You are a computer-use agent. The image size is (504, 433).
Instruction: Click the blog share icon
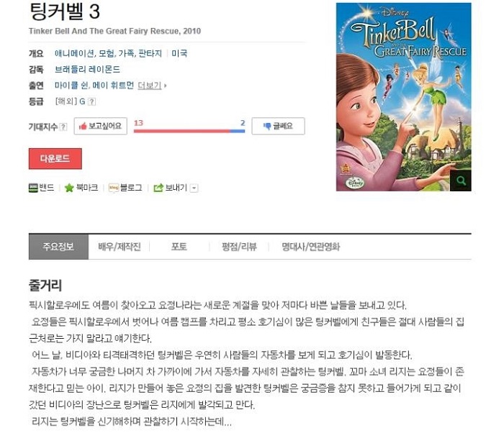(x=114, y=188)
